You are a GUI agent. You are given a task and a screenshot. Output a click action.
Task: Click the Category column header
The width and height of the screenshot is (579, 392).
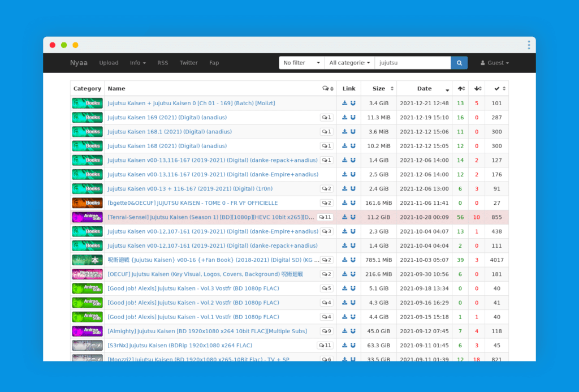87,89
